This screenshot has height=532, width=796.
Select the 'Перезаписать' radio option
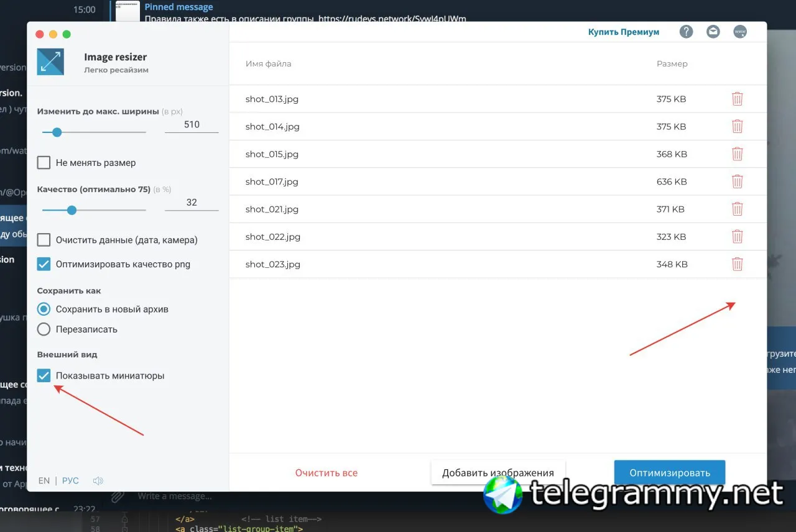pos(44,329)
